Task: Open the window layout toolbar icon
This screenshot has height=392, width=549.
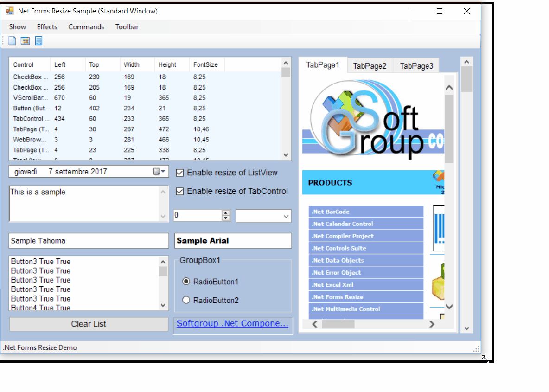Action: click(25, 41)
